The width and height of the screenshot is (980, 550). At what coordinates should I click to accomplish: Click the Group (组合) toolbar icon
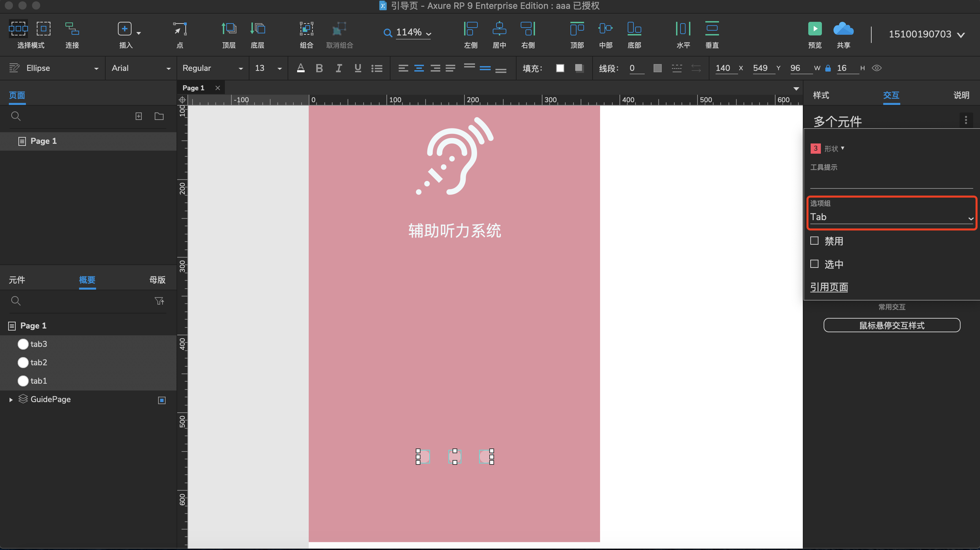click(306, 29)
